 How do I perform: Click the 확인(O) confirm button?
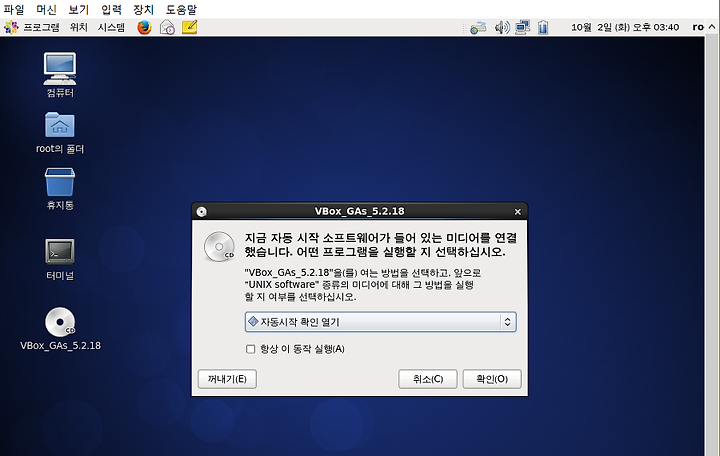[x=492, y=379]
